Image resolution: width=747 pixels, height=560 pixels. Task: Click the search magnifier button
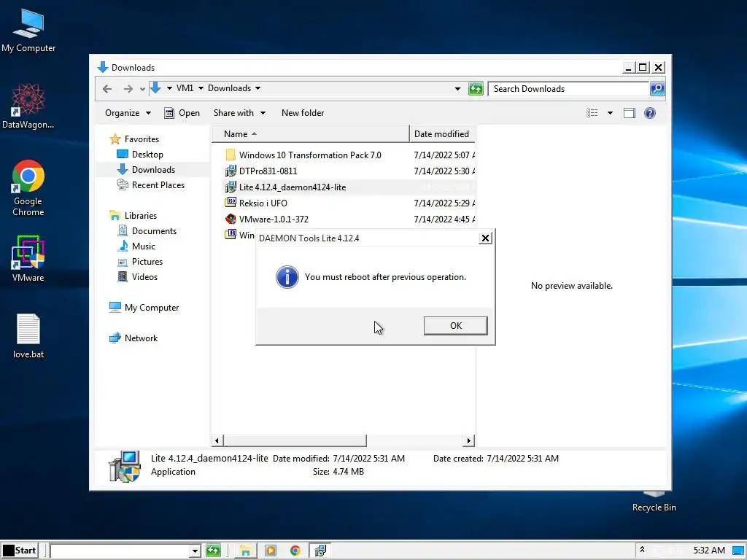pyautogui.click(x=657, y=88)
